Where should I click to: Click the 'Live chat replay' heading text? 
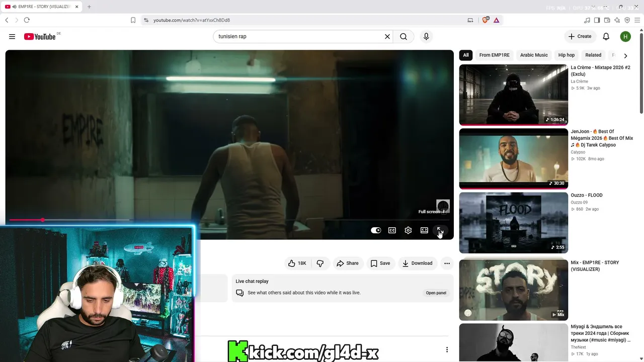click(x=252, y=281)
